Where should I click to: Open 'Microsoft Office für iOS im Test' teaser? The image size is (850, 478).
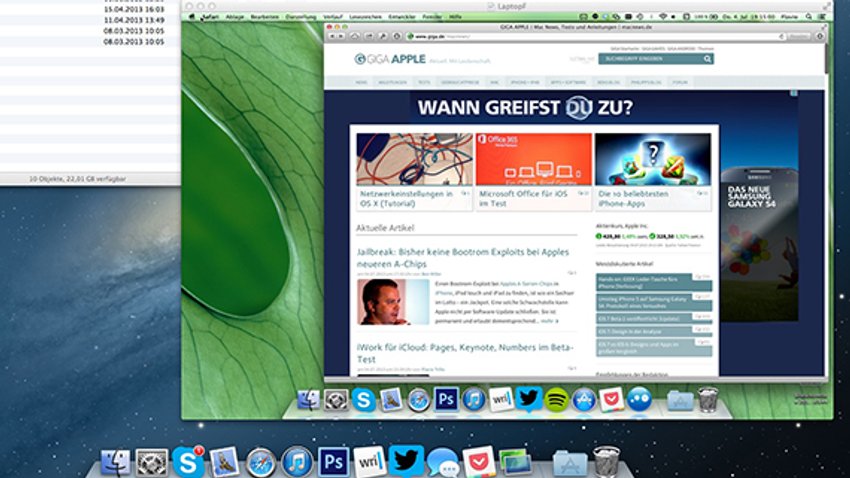(x=524, y=198)
